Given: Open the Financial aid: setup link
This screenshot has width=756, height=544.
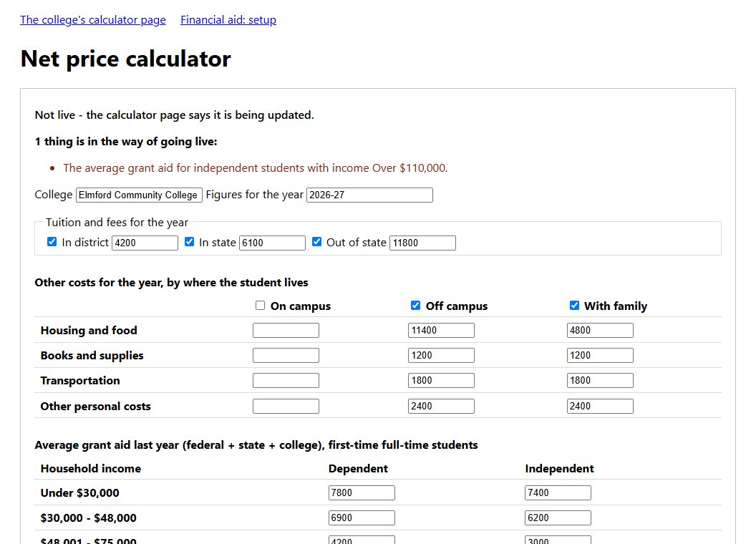Looking at the screenshot, I should [x=228, y=20].
